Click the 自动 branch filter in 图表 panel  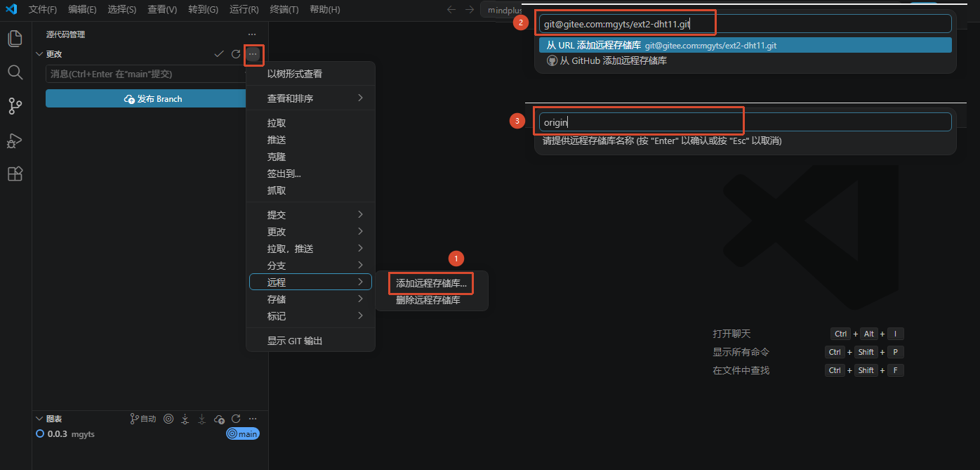tap(143, 419)
